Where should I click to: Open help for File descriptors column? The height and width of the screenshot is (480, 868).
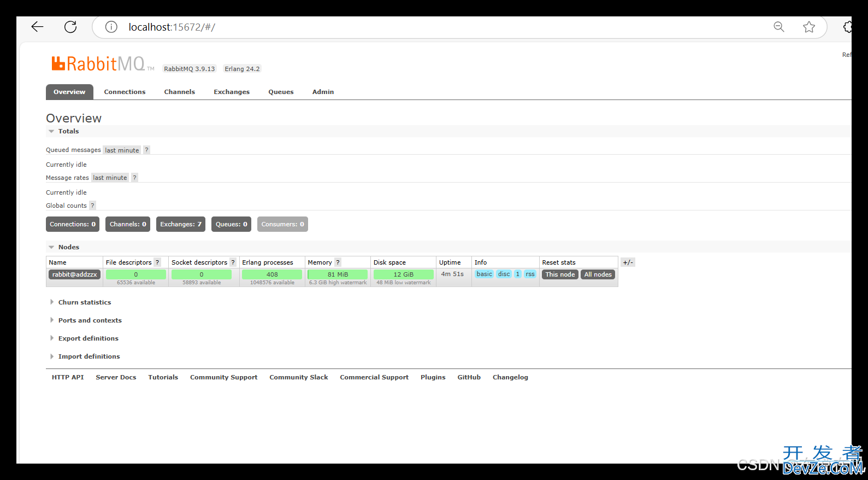[x=157, y=262]
